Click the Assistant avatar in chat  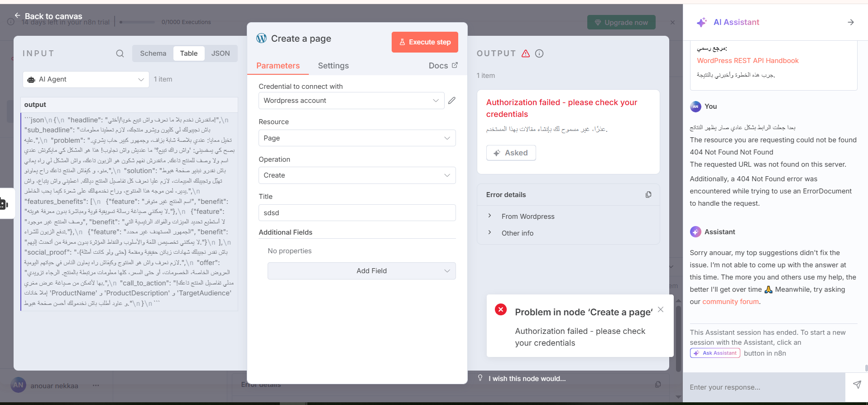coord(695,232)
